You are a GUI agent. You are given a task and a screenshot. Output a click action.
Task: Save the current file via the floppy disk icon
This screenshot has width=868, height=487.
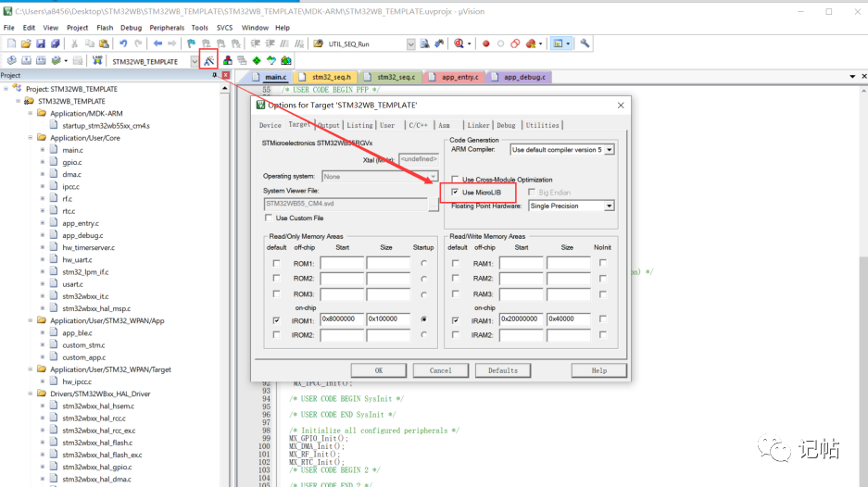coord(41,44)
